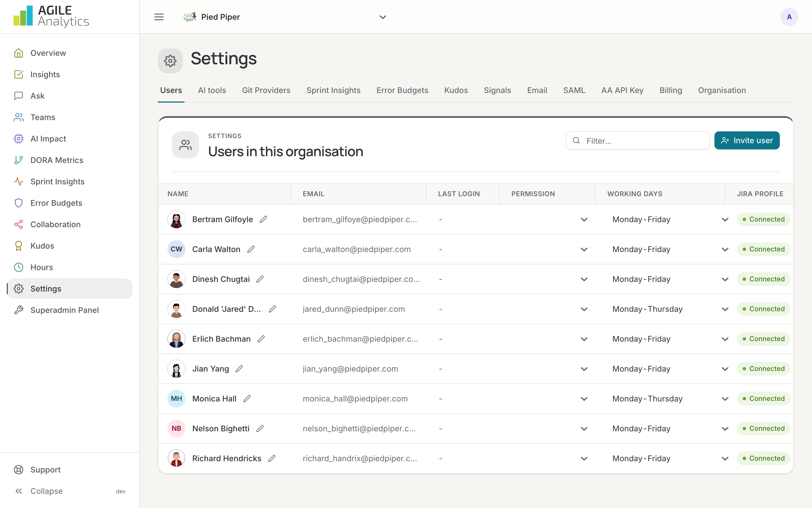Open the Hours sidebar page
The image size is (812, 508).
70,268
